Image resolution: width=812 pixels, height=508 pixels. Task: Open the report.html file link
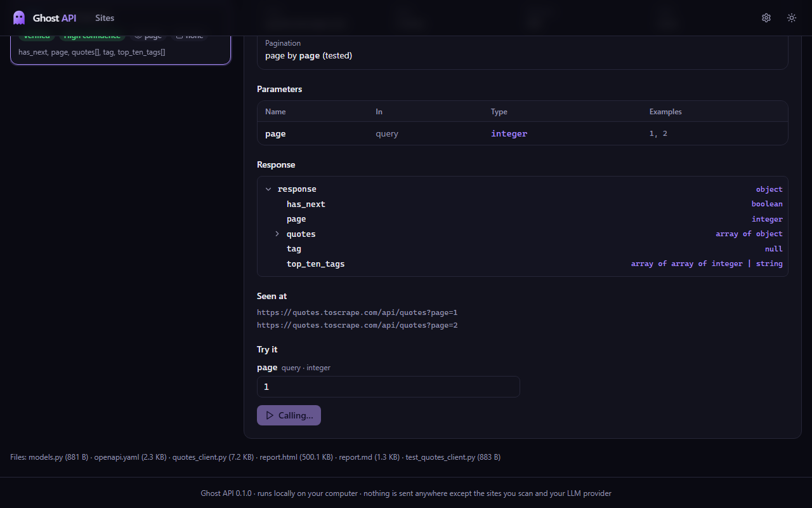296,457
